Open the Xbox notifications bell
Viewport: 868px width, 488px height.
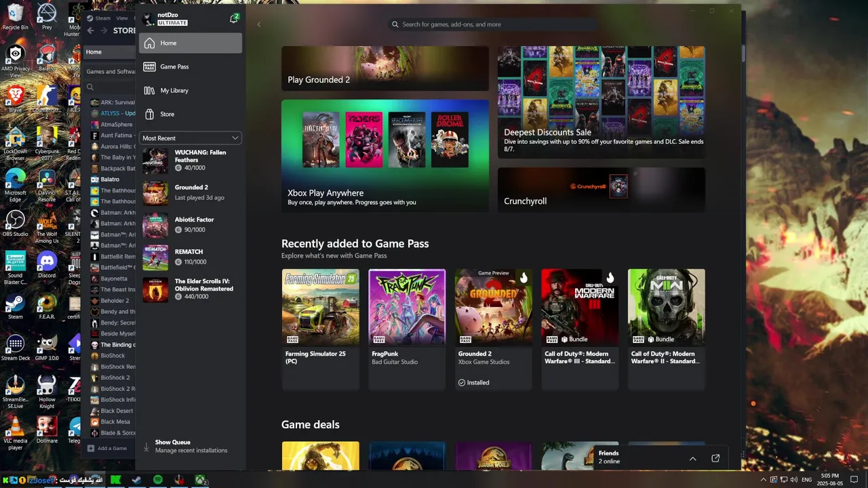point(234,19)
